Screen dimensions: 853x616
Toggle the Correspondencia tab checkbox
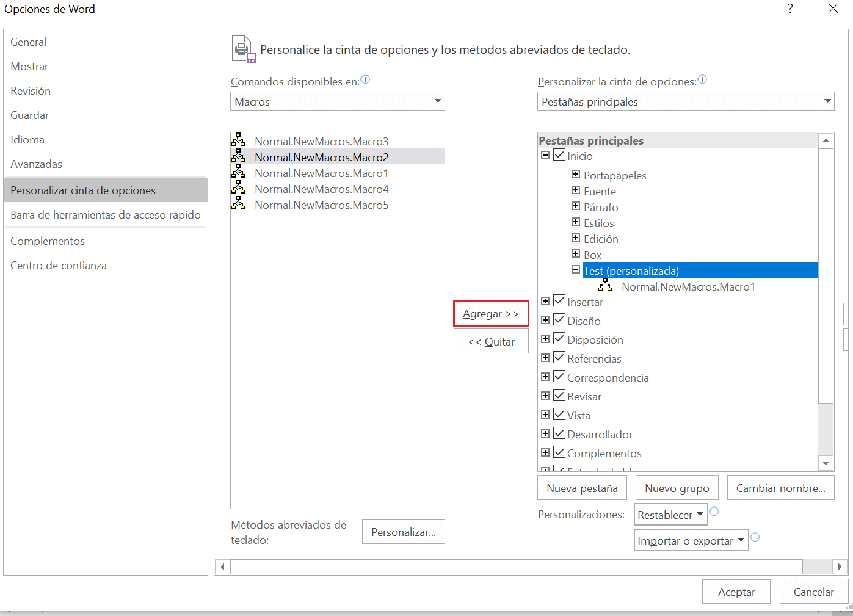(x=559, y=377)
